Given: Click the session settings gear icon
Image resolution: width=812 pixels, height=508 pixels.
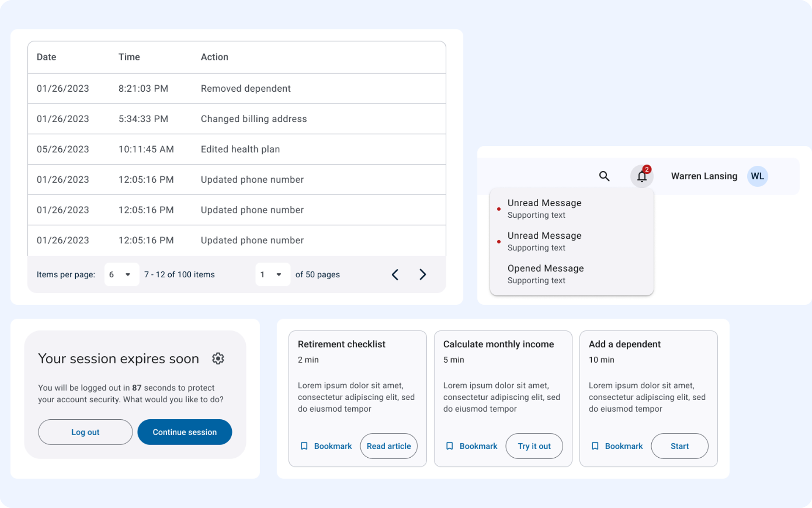Looking at the screenshot, I should pos(218,358).
